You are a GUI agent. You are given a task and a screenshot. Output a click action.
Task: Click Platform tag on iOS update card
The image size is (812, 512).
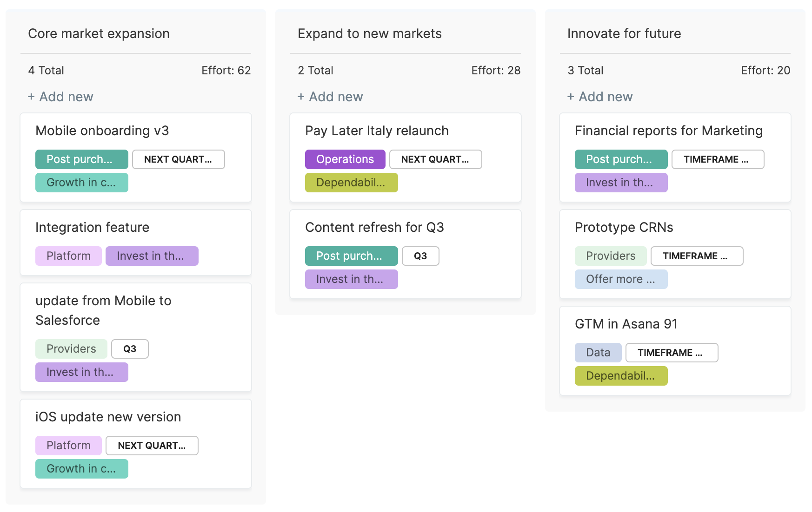pyautogui.click(x=68, y=446)
